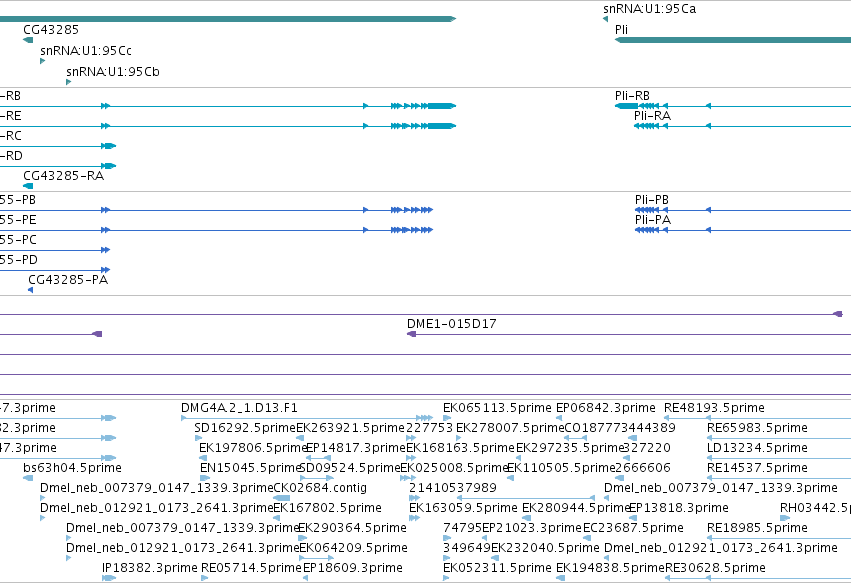The width and height of the screenshot is (851, 583).
Task: Select EST SD09524.5prime
Action: [x=350, y=468]
